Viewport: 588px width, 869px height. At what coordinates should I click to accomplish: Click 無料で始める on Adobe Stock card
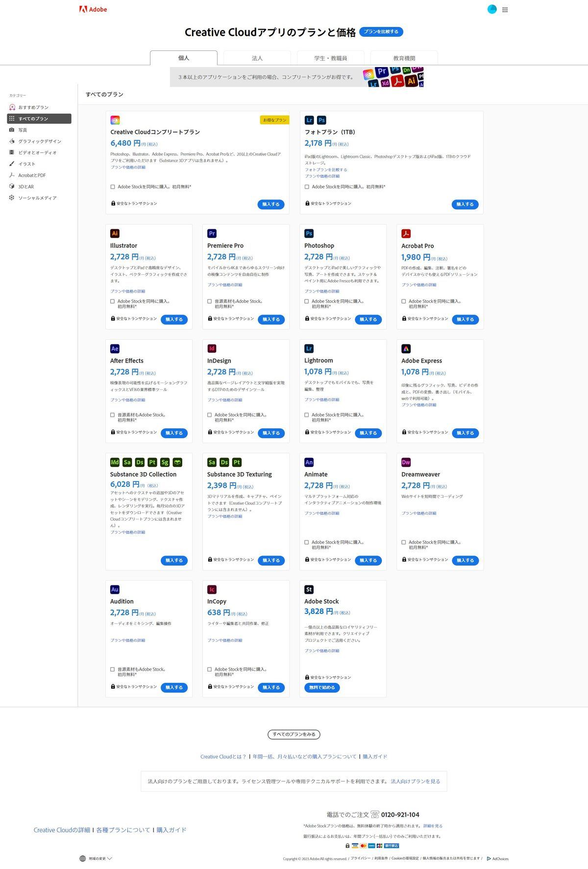[x=322, y=687]
